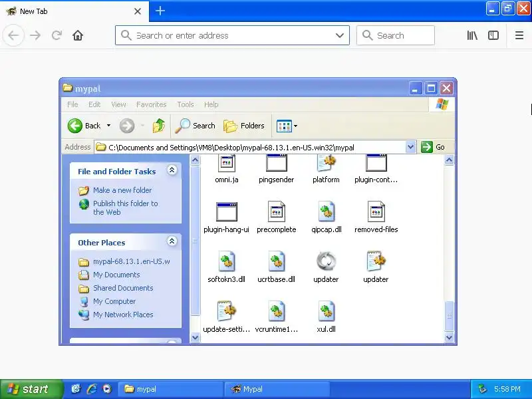The width and height of the screenshot is (532, 399).
Task: Open the browser hamburger menu
Action: (x=519, y=35)
